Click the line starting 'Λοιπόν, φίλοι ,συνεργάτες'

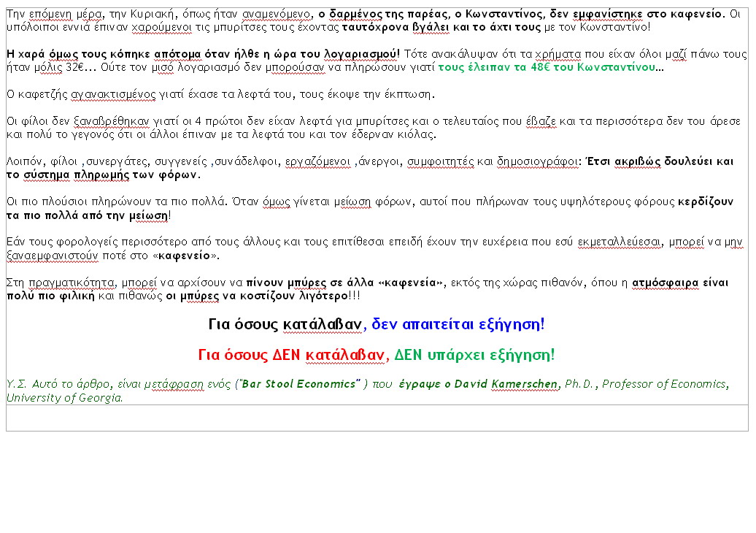click(370, 161)
